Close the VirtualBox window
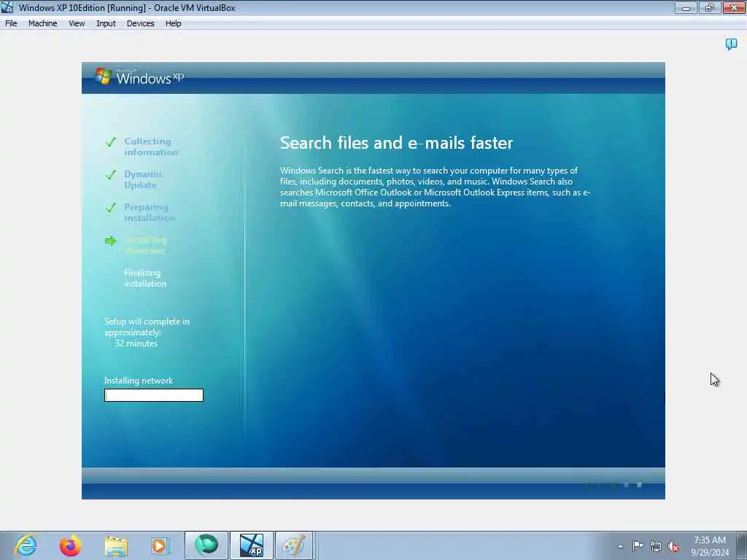This screenshot has height=560, width=747. [734, 7]
